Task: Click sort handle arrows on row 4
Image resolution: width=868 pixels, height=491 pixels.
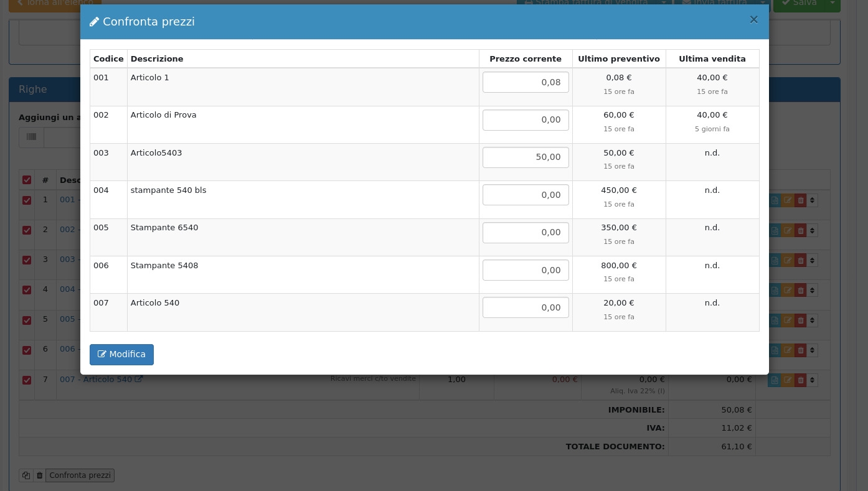Action: pyautogui.click(x=812, y=290)
